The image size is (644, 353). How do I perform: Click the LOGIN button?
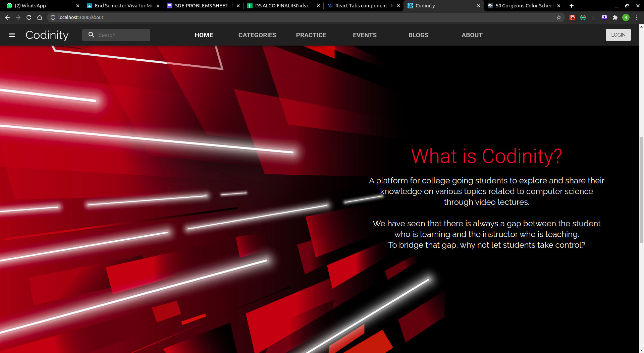click(618, 35)
